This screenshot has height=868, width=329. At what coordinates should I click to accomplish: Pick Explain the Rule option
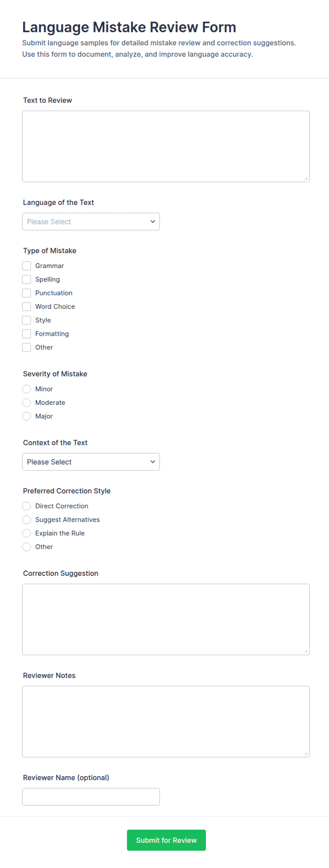tap(27, 534)
